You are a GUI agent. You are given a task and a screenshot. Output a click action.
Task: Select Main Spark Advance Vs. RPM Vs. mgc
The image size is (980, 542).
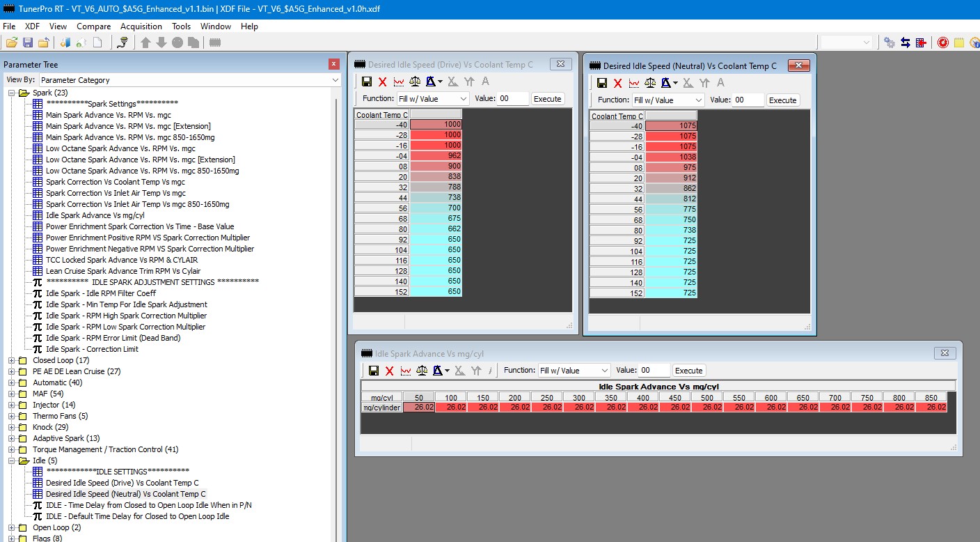tap(108, 115)
